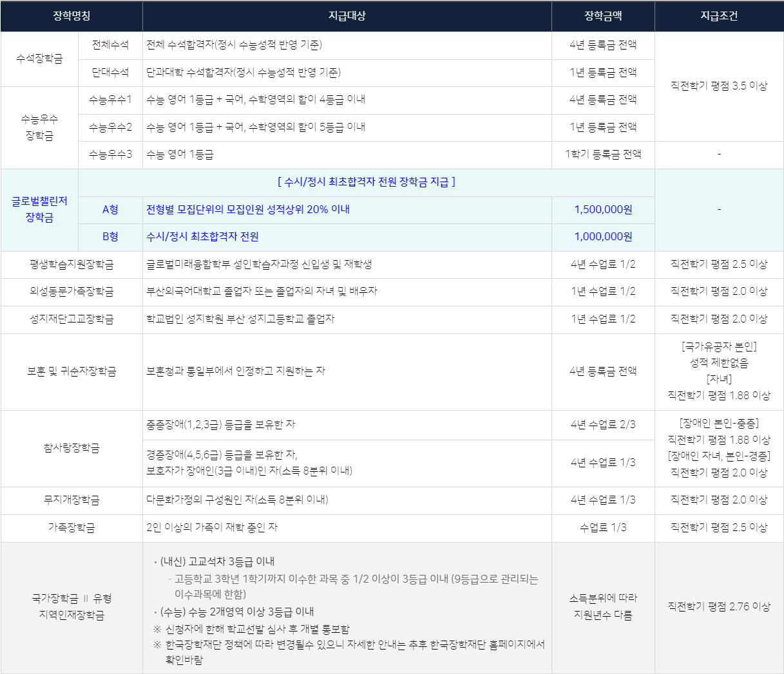
Task: Click the 지급대상 column header
Action: [347, 16]
